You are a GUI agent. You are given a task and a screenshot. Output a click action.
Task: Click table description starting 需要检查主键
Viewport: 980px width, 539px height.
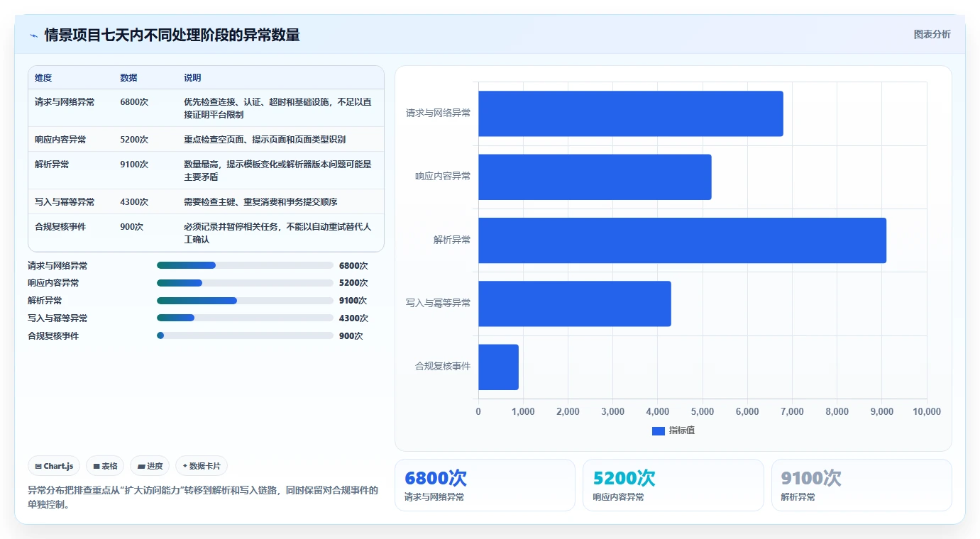tap(260, 202)
